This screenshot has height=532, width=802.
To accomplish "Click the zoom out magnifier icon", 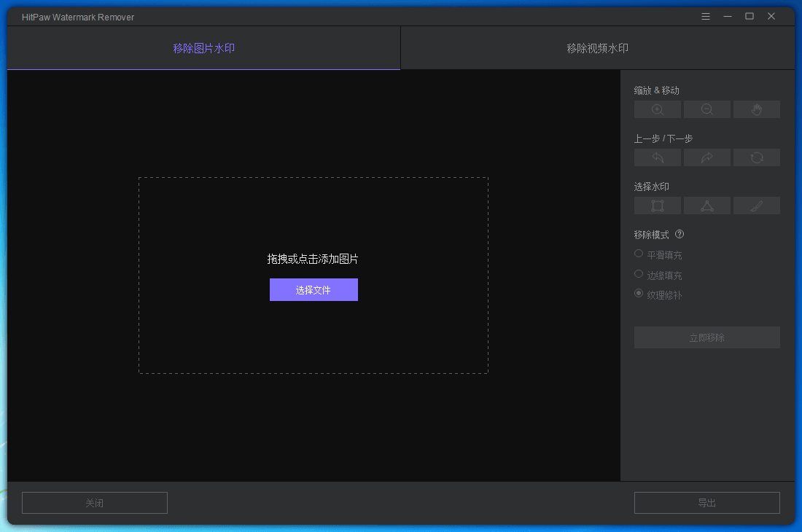I will pyautogui.click(x=706, y=109).
